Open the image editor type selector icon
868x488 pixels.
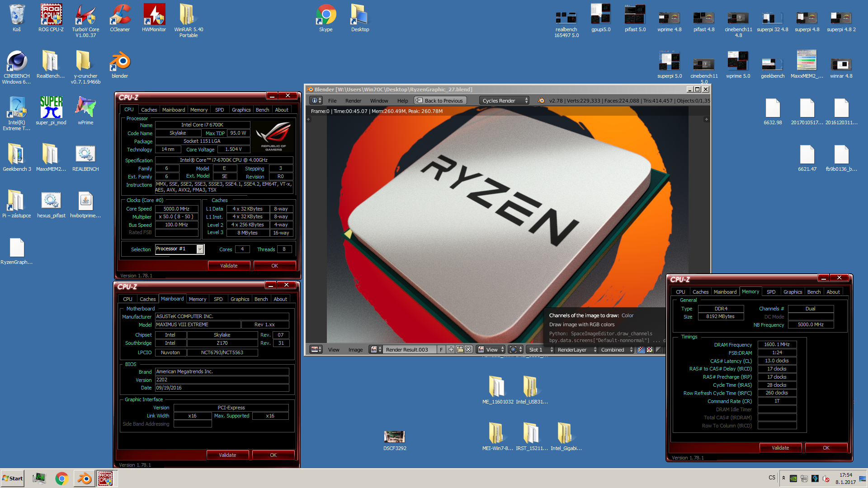[316, 349]
